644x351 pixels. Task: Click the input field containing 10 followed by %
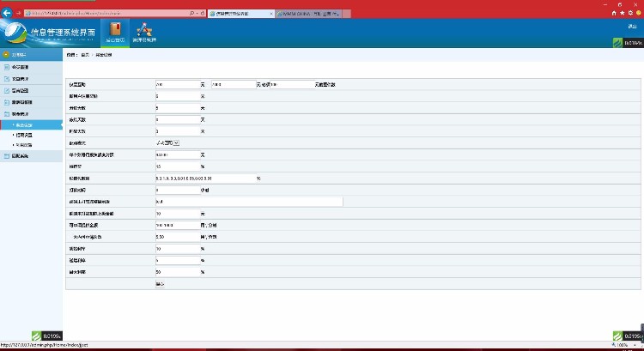coord(178,249)
